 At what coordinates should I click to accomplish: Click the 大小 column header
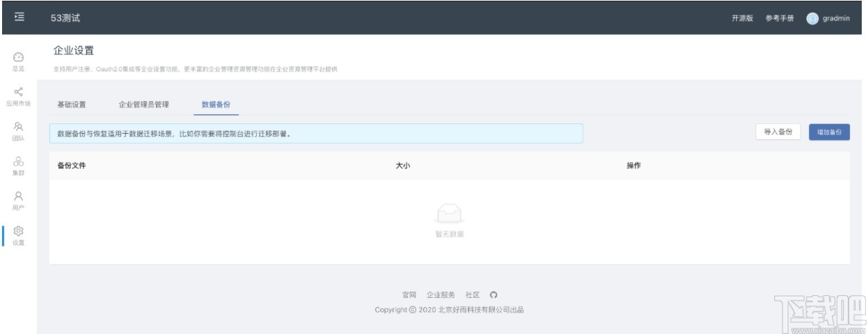pyautogui.click(x=402, y=166)
